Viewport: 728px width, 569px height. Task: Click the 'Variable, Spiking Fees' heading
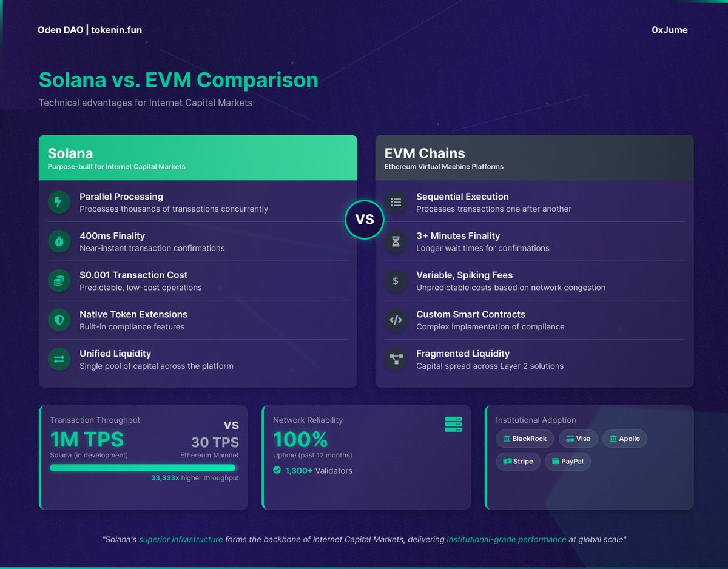[464, 275]
